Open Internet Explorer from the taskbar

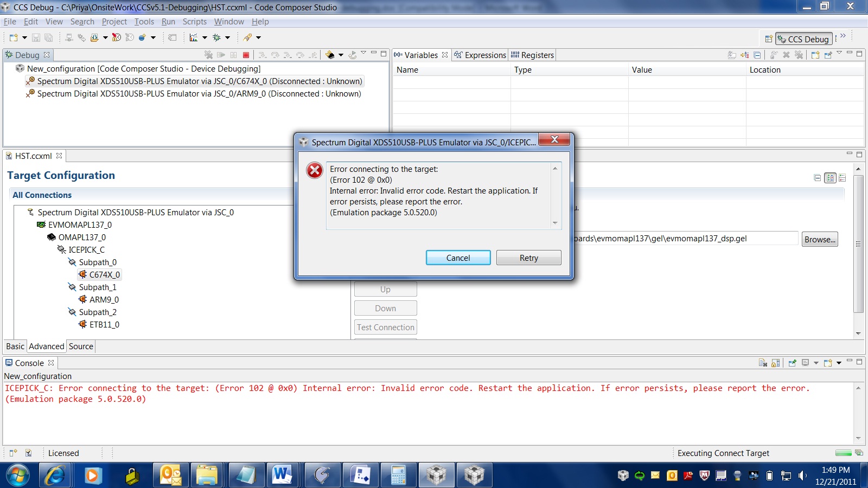pos(55,476)
